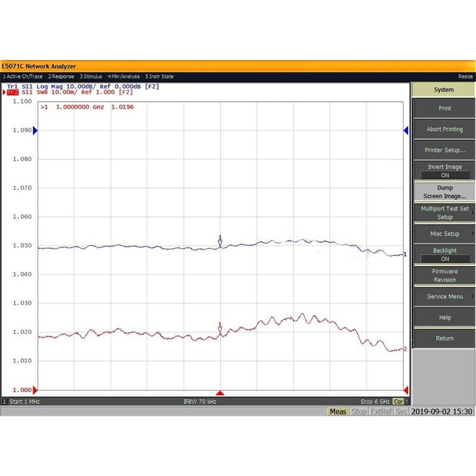
Task: Open the Printer Setup submenu
Action: click(444, 150)
